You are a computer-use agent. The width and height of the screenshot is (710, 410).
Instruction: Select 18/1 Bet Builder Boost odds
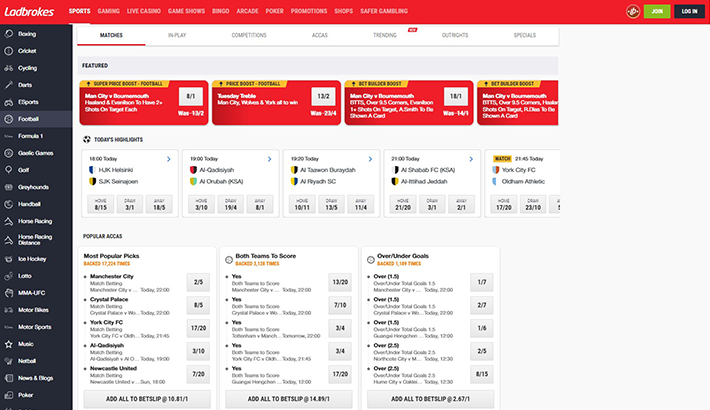click(456, 96)
